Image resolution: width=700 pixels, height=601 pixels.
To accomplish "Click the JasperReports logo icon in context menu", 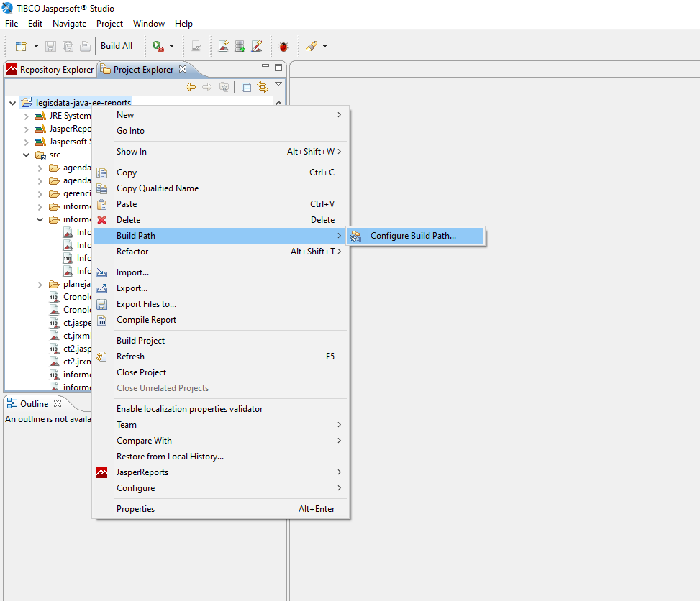I will [x=102, y=472].
